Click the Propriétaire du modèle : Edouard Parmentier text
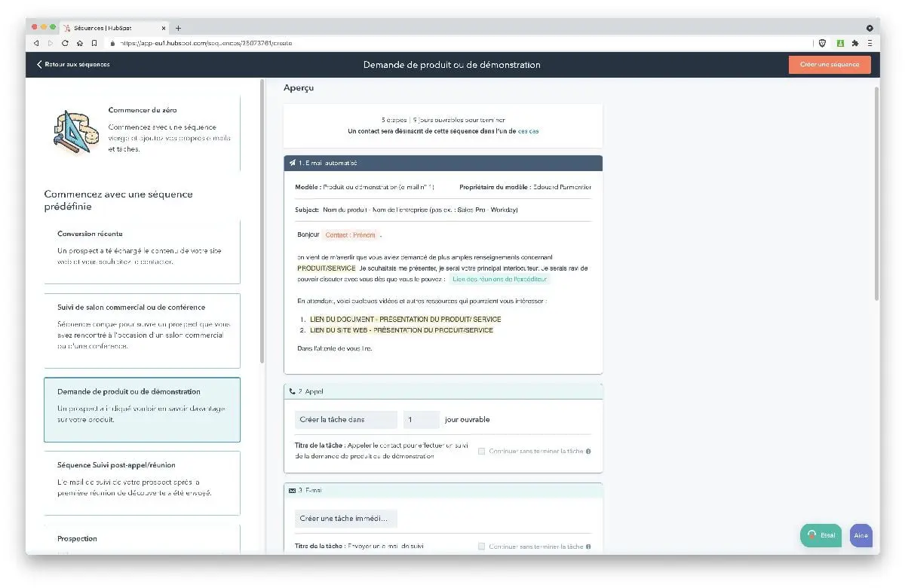Viewport: 905px width, 588px height. click(525, 187)
